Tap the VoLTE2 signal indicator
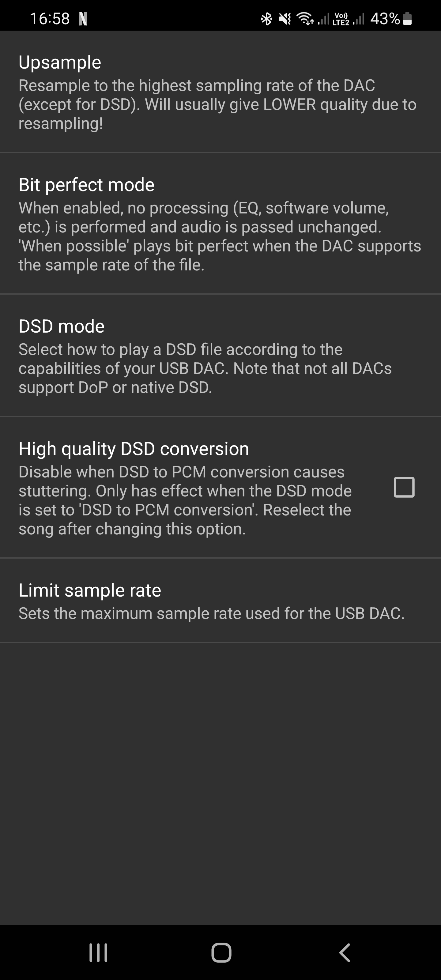441x980 pixels. tap(341, 19)
